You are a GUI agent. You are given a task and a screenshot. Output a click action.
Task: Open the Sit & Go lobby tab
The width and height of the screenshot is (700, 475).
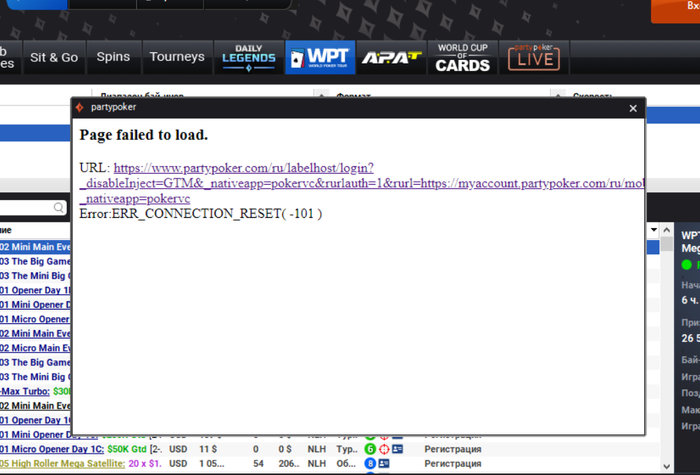coord(54,57)
